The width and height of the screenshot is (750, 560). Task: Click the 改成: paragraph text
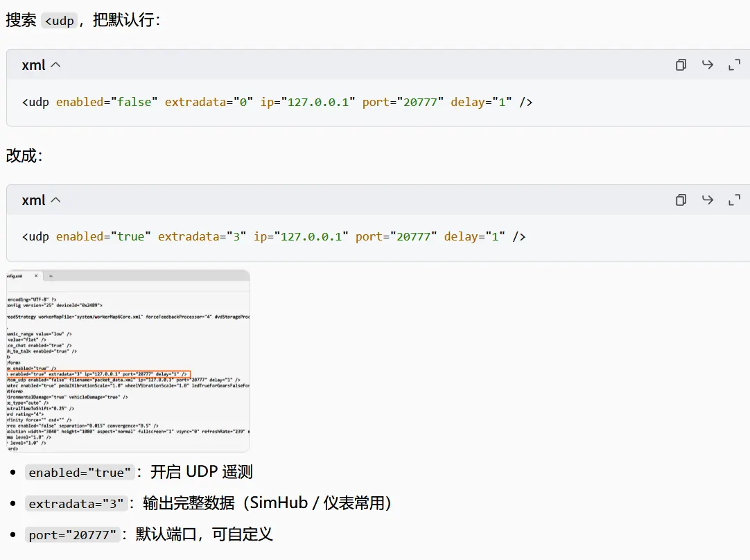point(24,156)
